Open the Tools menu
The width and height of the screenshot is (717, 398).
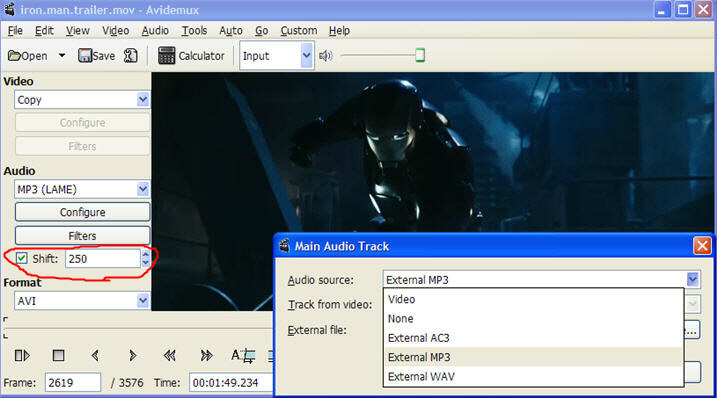click(194, 31)
